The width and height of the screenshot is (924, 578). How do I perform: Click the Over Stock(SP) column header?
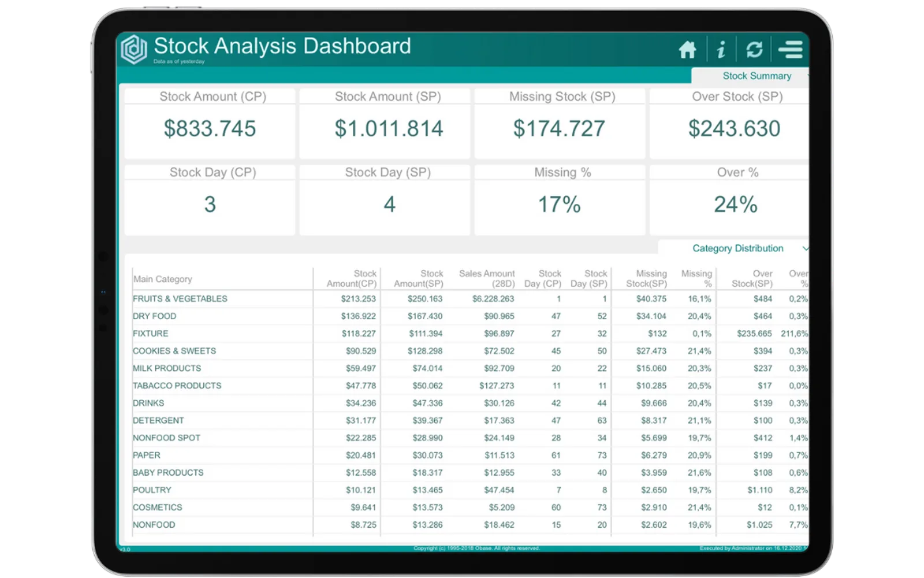coord(752,279)
